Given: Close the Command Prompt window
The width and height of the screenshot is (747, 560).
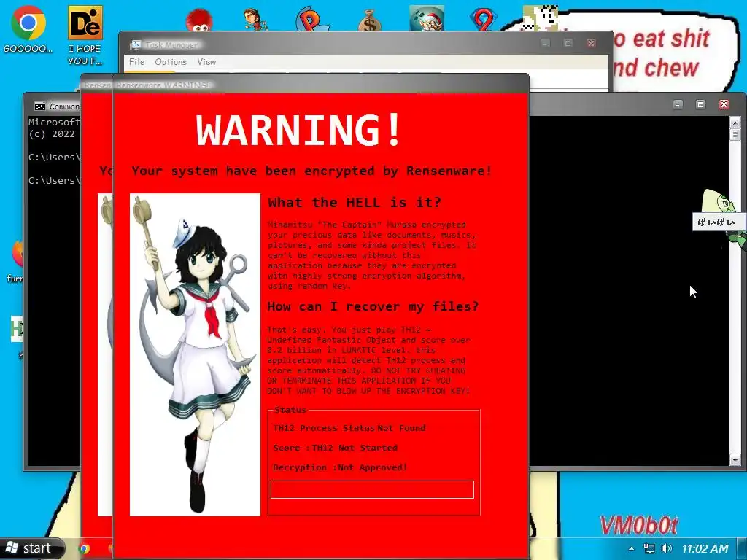Looking at the screenshot, I should [x=724, y=104].
